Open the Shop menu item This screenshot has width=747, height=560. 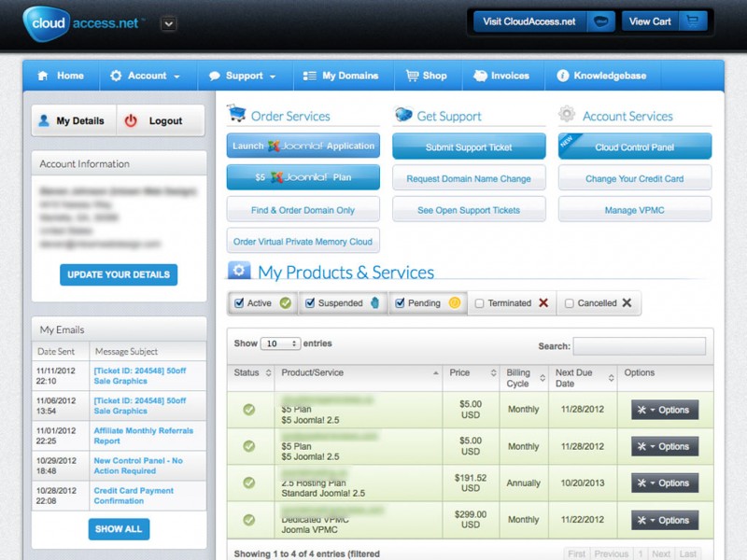427,76
